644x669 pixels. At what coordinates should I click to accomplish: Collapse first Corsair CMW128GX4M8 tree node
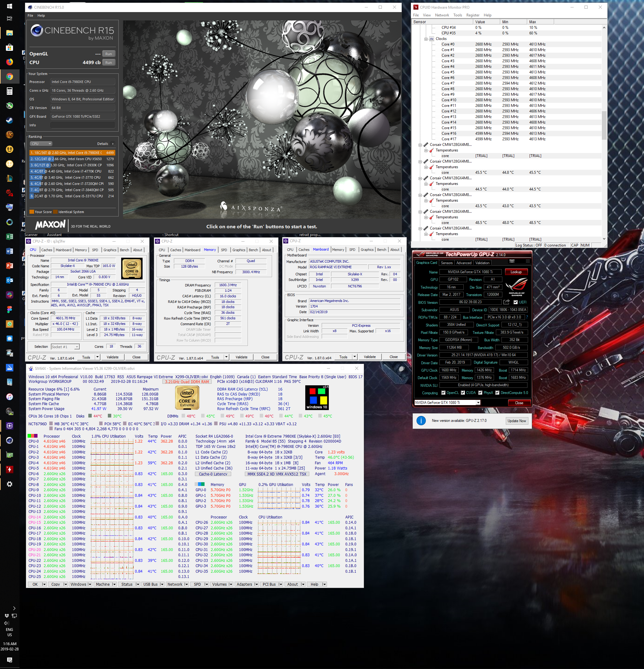tap(420, 145)
